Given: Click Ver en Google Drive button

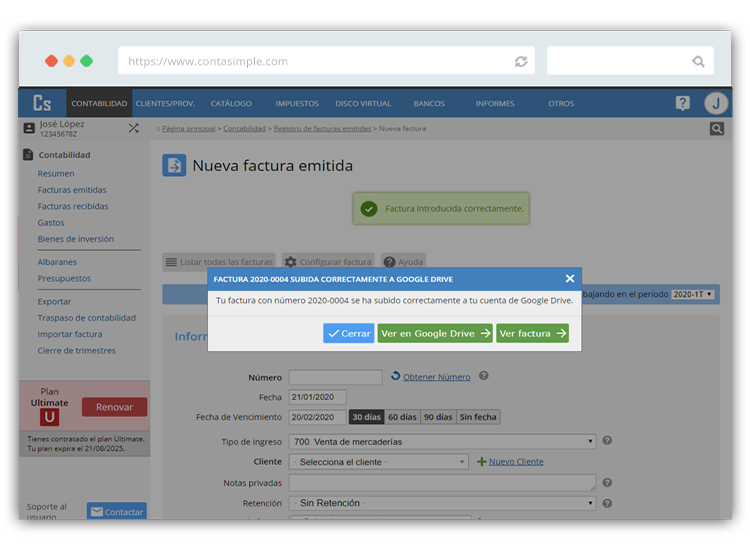Looking at the screenshot, I should [435, 333].
